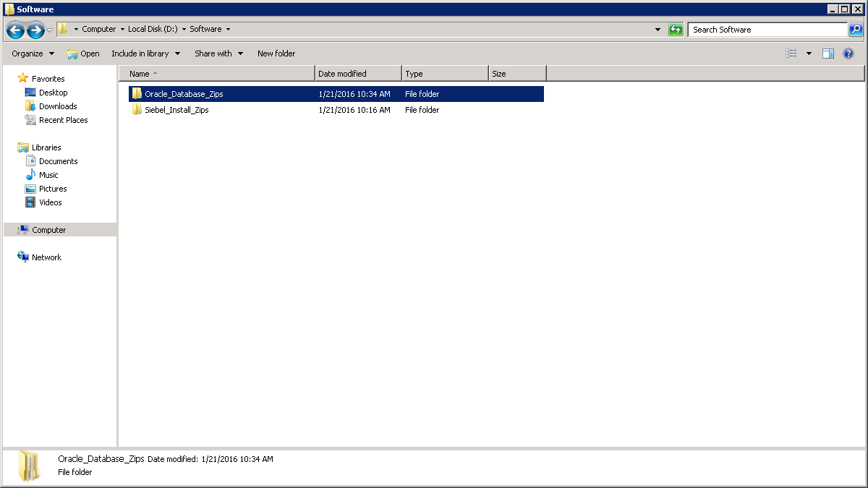Image resolution: width=868 pixels, height=488 pixels.
Task: Click the Forward navigation arrow
Action: [x=35, y=30]
